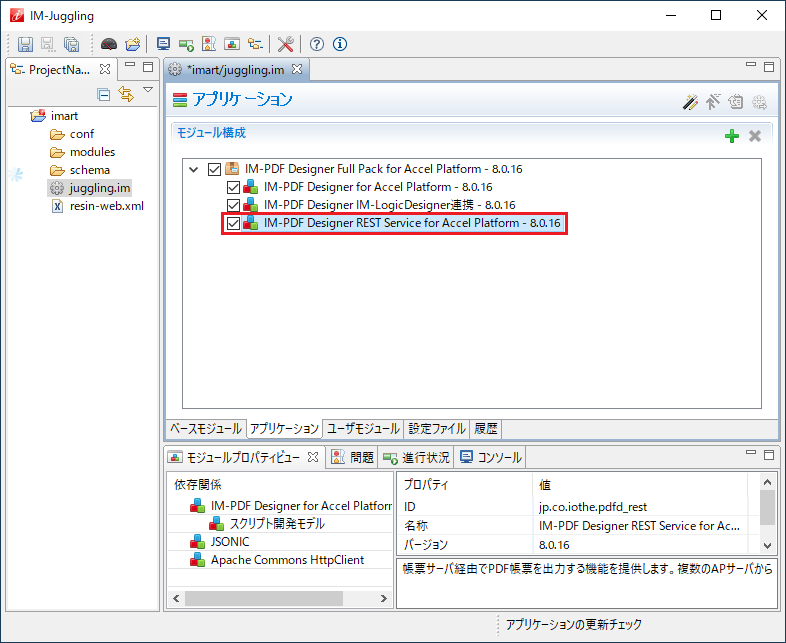Open the 進行状況 view tab
Image resolution: width=786 pixels, height=643 pixels.
tap(416, 458)
